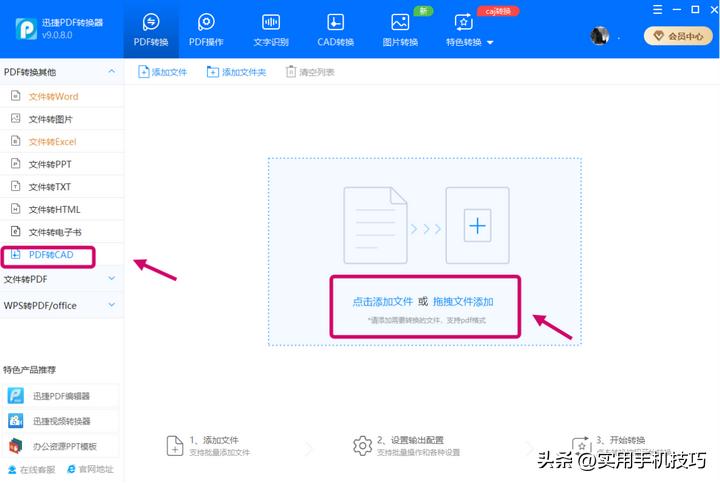The height and width of the screenshot is (483, 720).
Task: Switch to the CAD转换 tab
Action: tap(335, 30)
